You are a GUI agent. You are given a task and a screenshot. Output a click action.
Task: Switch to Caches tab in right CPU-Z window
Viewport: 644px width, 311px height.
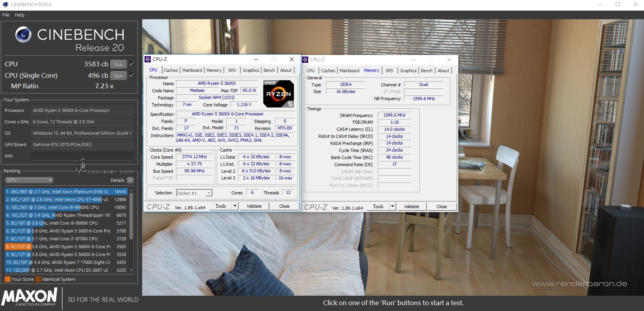pyautogui.click(x=328, y=71)
